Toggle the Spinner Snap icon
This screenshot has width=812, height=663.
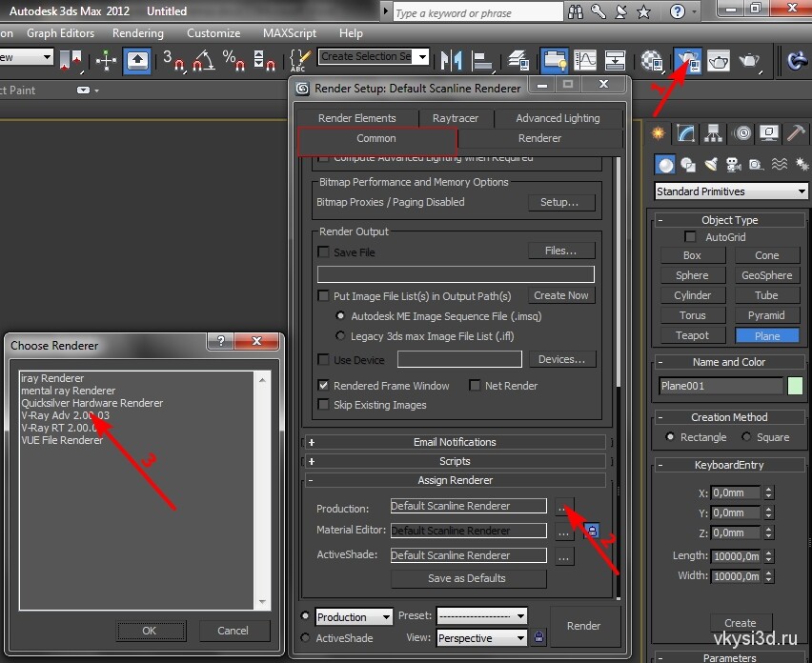264,61
